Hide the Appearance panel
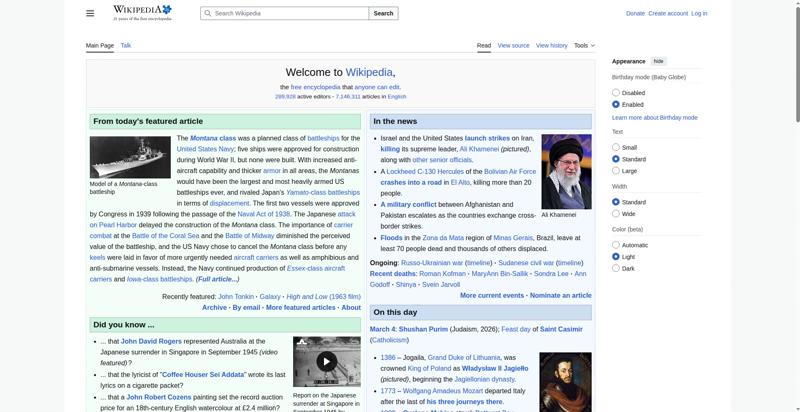 click(659, 61)
